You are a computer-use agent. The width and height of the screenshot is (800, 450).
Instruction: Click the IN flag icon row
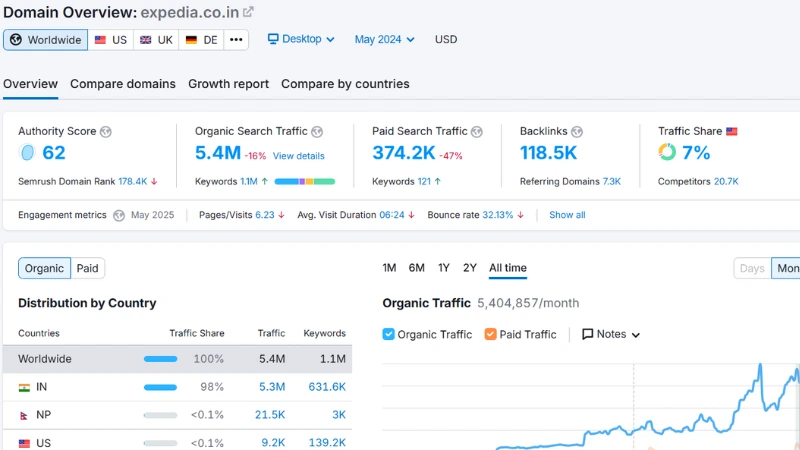tap(24, 387)
